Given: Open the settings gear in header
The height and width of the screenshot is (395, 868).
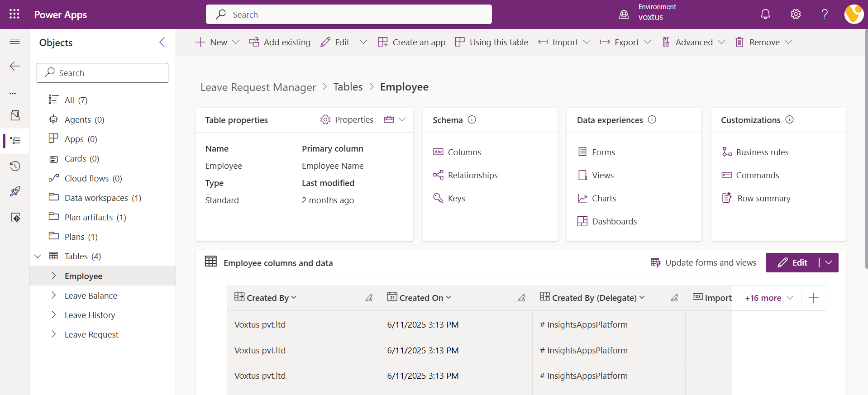Looking at the screenshot, I should 796,14.
